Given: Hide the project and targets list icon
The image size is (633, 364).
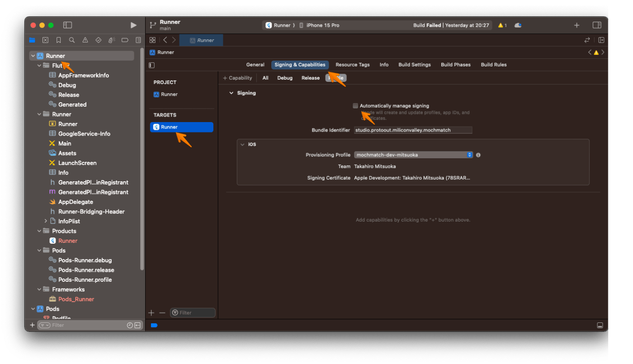Looking at the screenshot, I should 152,65.
